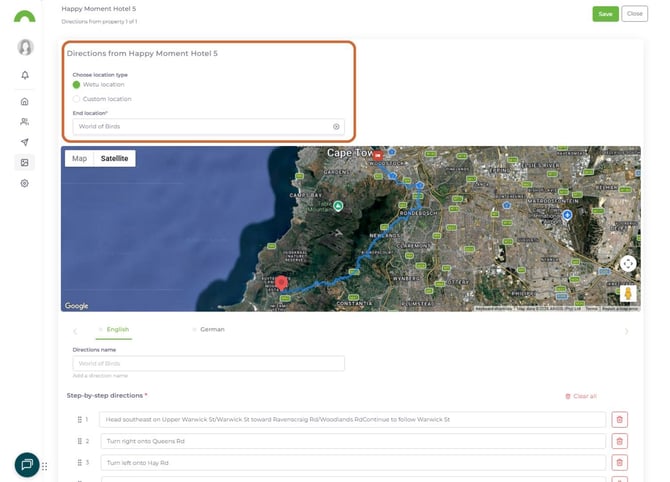Select the Wetu location radio option
670x482 pixels.
pos(77,85)
